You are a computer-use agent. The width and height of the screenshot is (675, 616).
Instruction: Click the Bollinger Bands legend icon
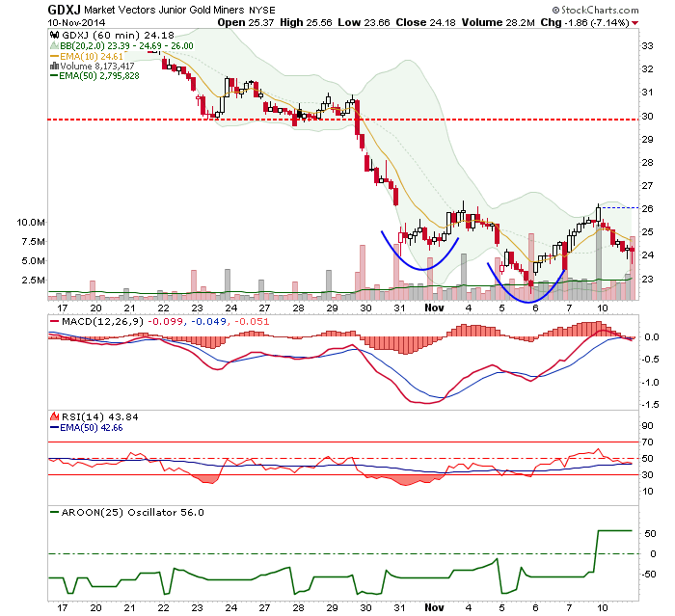[x=54, y=45]
